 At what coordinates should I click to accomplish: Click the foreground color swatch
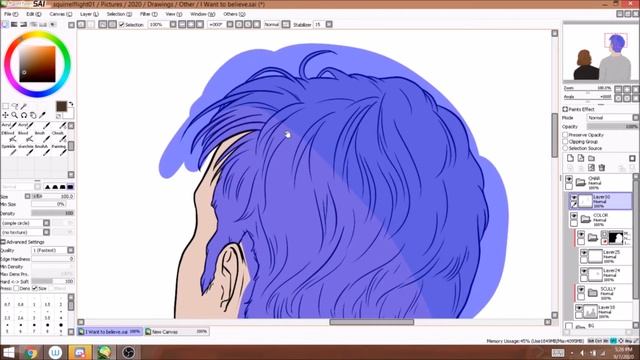pyautogui.click(x=61, y=107)
